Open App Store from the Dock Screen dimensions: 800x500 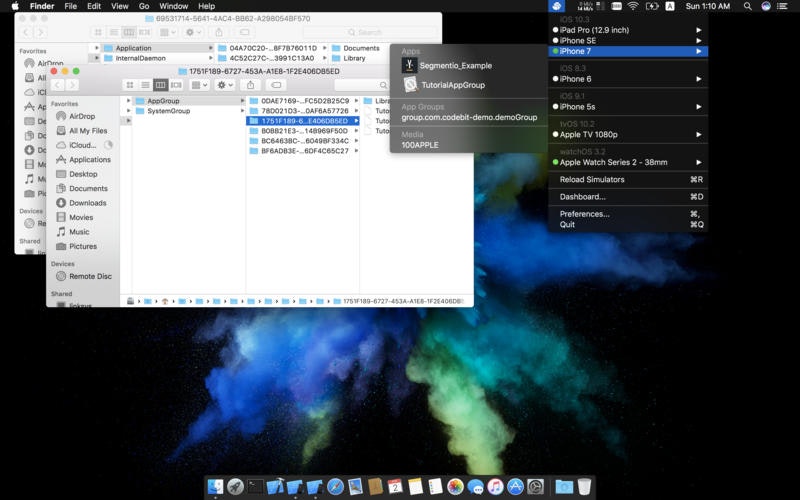(515, 487)
